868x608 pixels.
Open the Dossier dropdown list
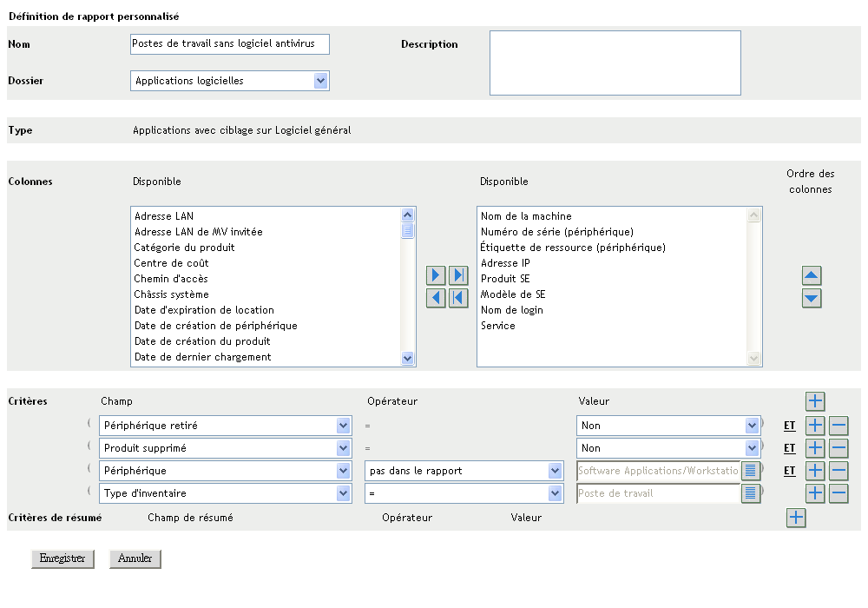(320, 81)
